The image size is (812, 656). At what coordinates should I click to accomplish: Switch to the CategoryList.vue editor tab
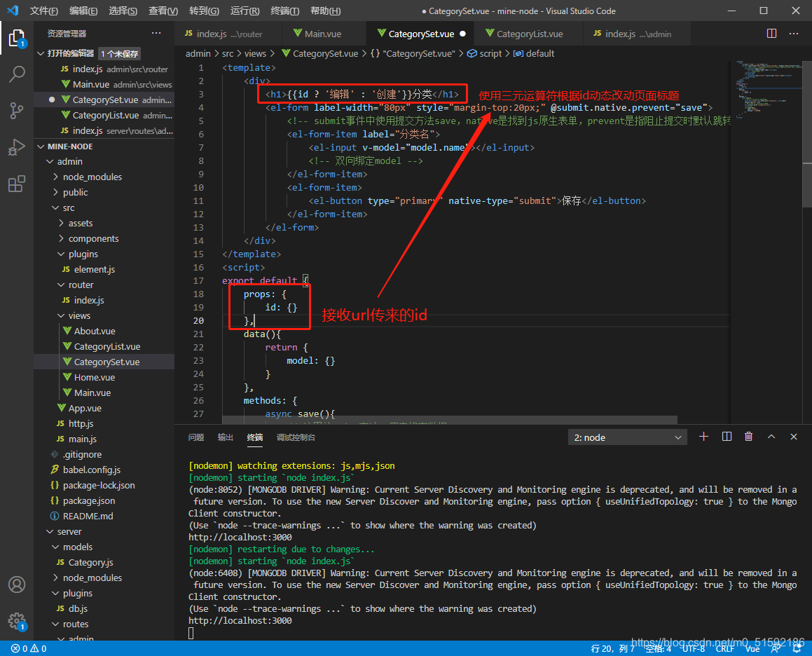tap(529, 34)
